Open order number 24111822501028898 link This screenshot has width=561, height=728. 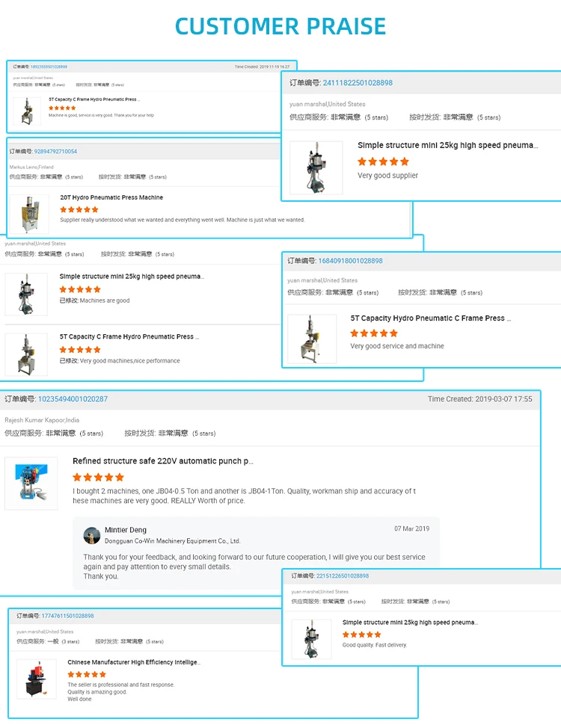[x=358, y=83]
